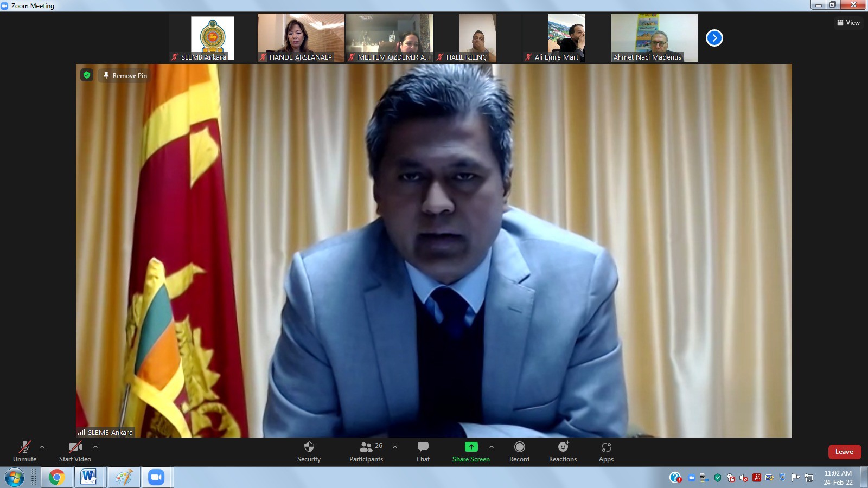Select the SLEMB Ankara logo thumbnail

[x=213, y=38]
